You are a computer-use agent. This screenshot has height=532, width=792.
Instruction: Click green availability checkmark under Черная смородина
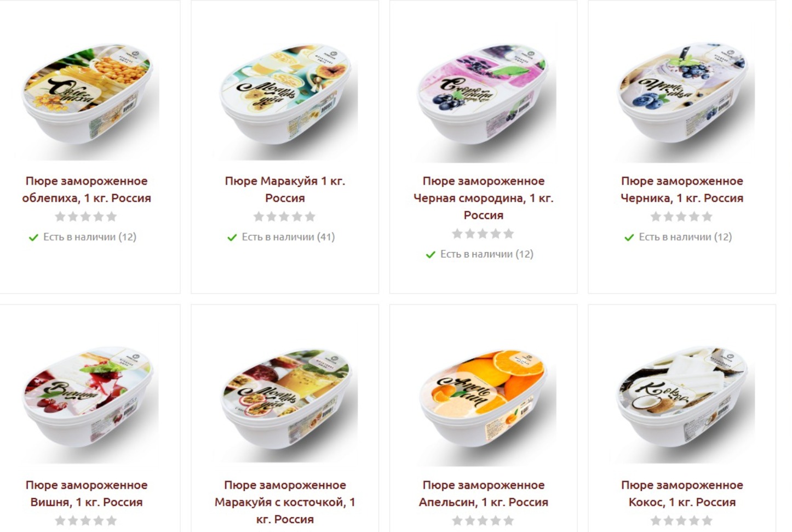tap(431, 255)
